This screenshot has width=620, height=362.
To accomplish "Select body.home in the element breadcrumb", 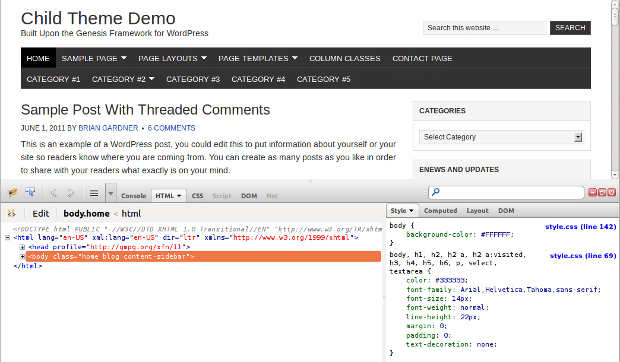I will click(x=86, y=214).
